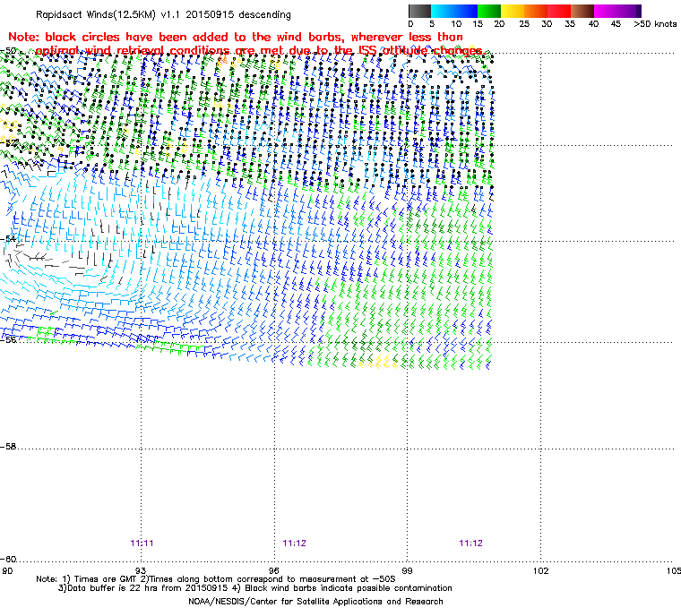Click the cyan 5-10 knots legend segment
Image resolution: width=681 pixels, height=616 pixels.
point(443,11)
